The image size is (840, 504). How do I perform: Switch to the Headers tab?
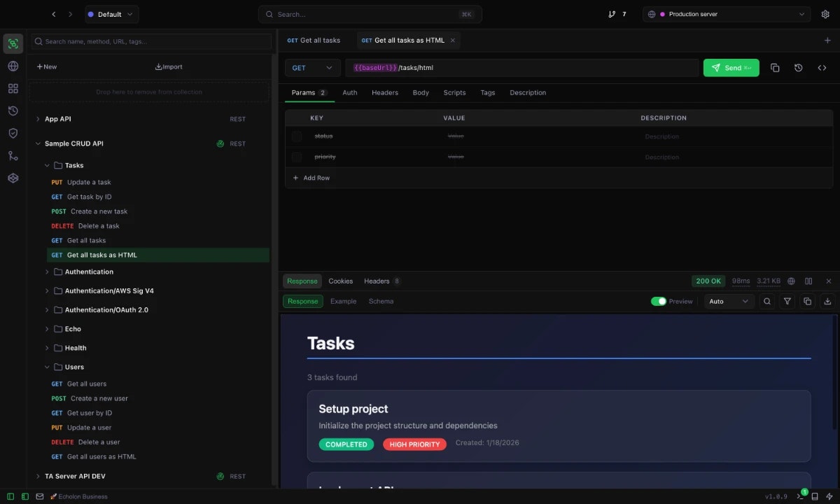tap(384, 92)
